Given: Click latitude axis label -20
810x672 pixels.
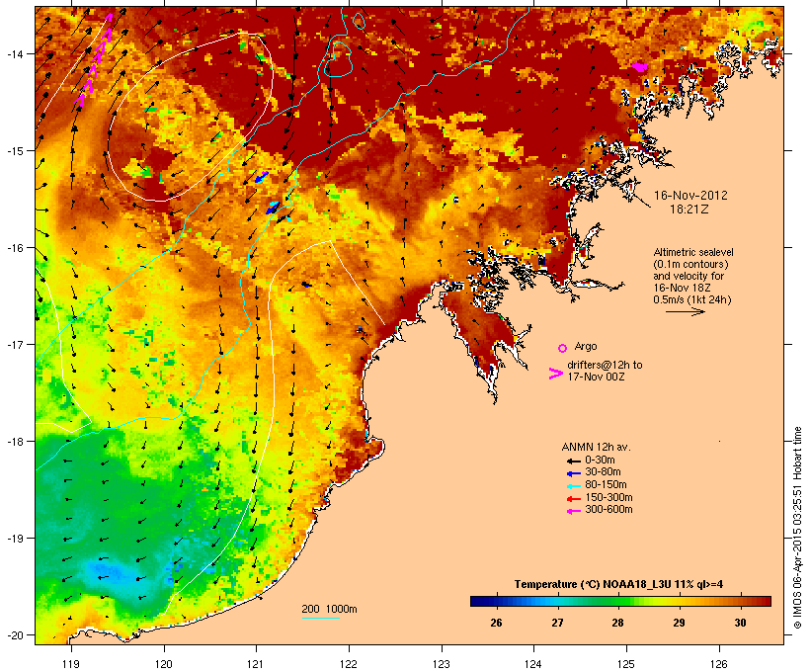Looking at the screenshot, I should [15, 634].
